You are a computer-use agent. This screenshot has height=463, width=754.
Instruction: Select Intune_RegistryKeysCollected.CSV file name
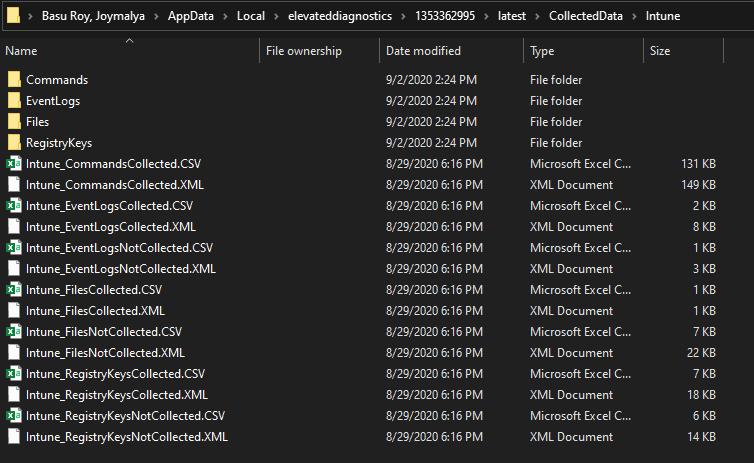pyautogui.click(x=115, y=374)
